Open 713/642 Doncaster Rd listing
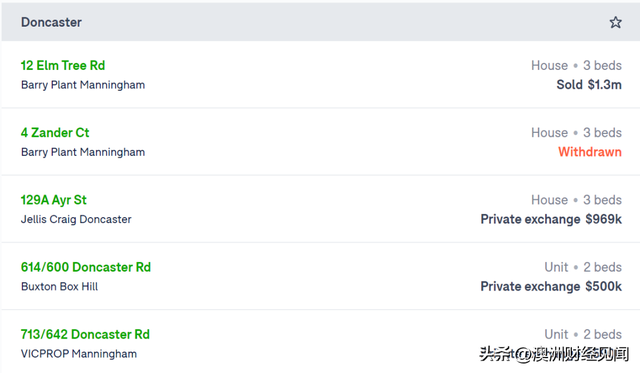Screen dimensions: 640x373 click(85, 334)
